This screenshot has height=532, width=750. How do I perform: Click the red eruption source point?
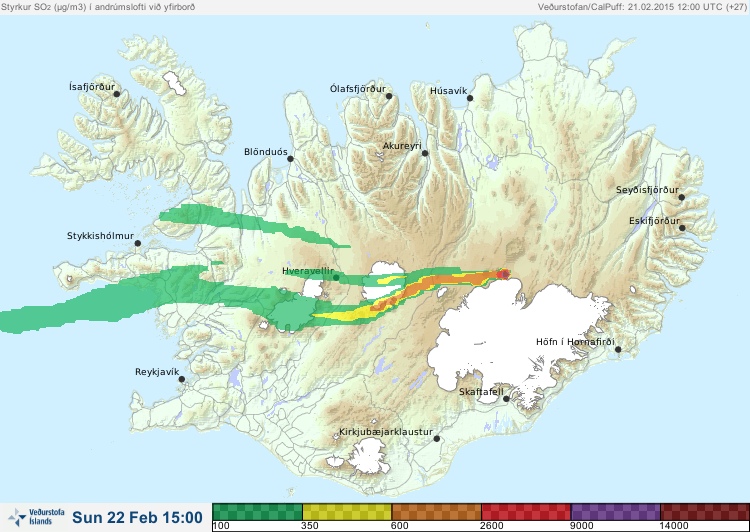tap(503, 274)
